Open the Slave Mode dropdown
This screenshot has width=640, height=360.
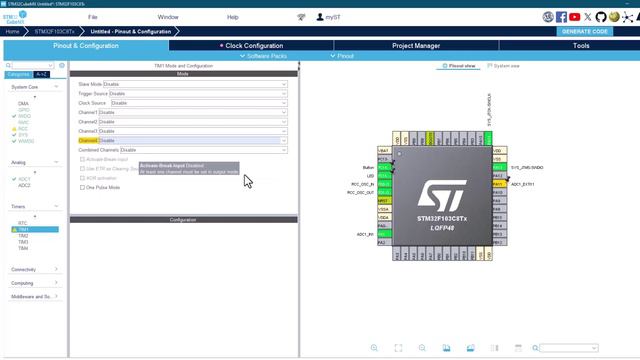pyautogui.click(x=195, y=84)
